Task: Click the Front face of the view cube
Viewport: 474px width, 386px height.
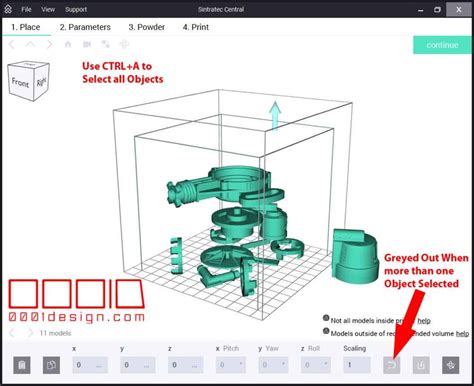Action: pos(21,82)
